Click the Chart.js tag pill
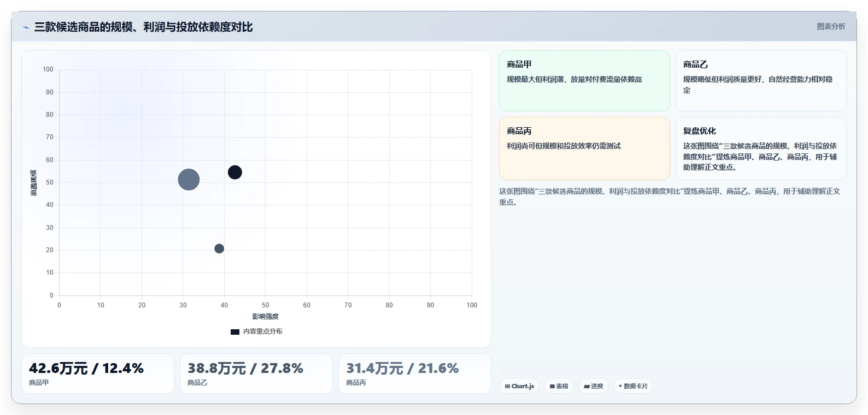The image size is (868, 415). click(x=519, y=386)
